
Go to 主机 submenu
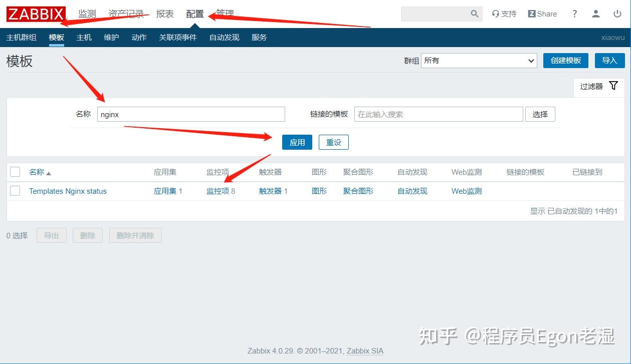coord(84,38)
